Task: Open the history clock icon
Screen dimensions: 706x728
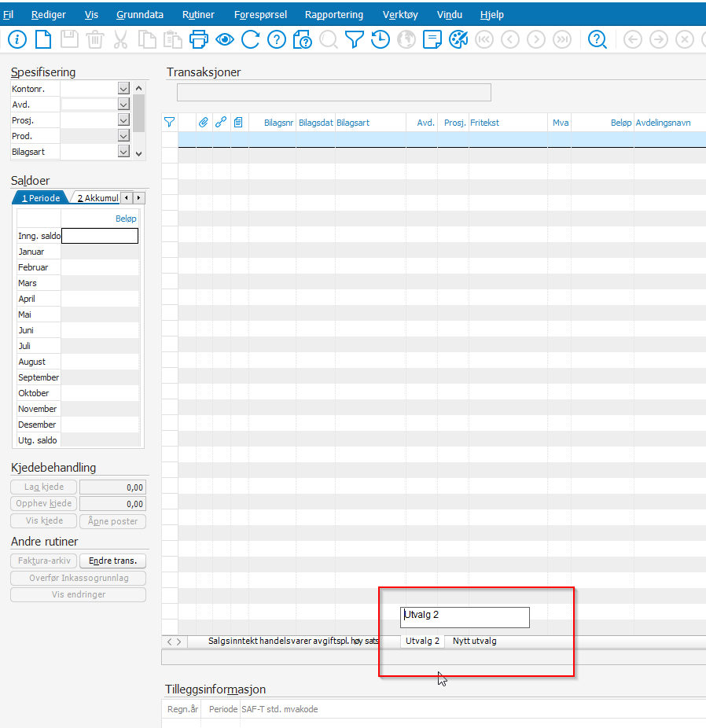Action: [x=381, y=39]
